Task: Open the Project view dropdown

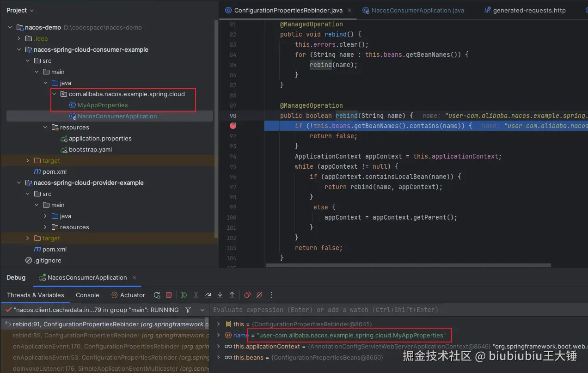Action: pos(20,10)
